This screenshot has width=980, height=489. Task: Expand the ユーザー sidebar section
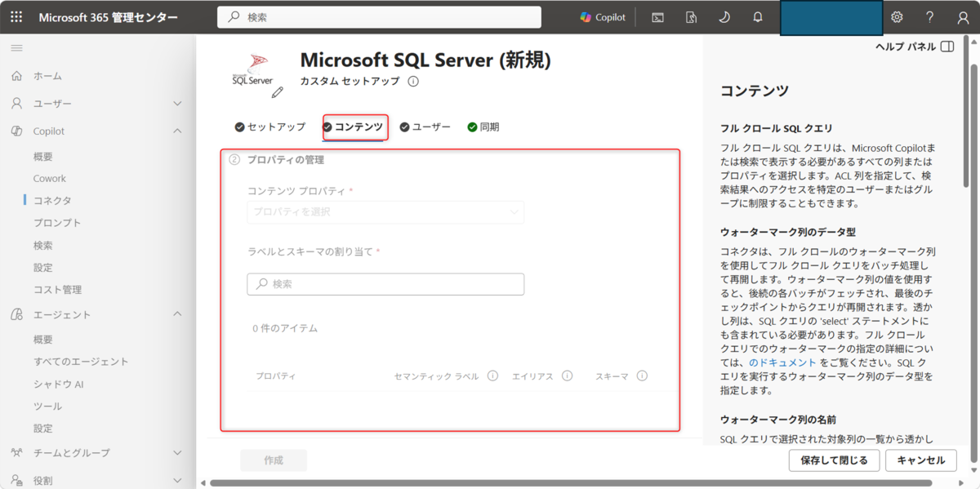point(177,104)
